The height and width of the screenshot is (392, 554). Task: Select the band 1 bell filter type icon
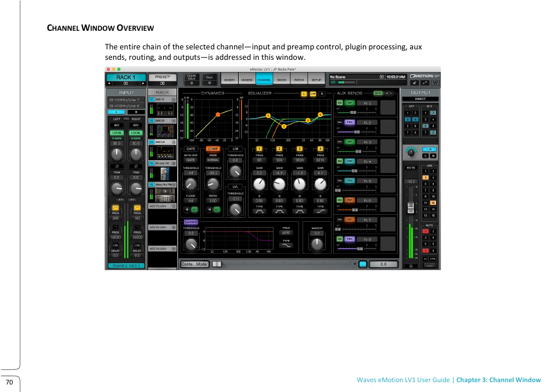point(260,211)
